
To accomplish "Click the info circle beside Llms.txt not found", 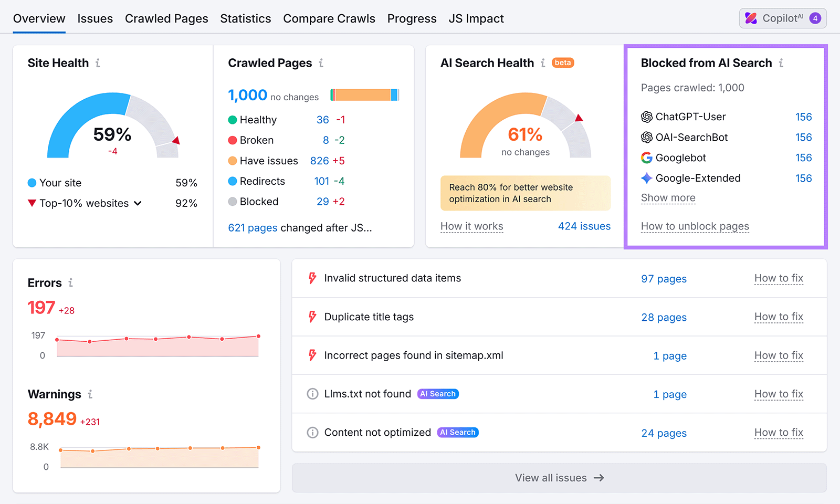I will coord(312,394).
